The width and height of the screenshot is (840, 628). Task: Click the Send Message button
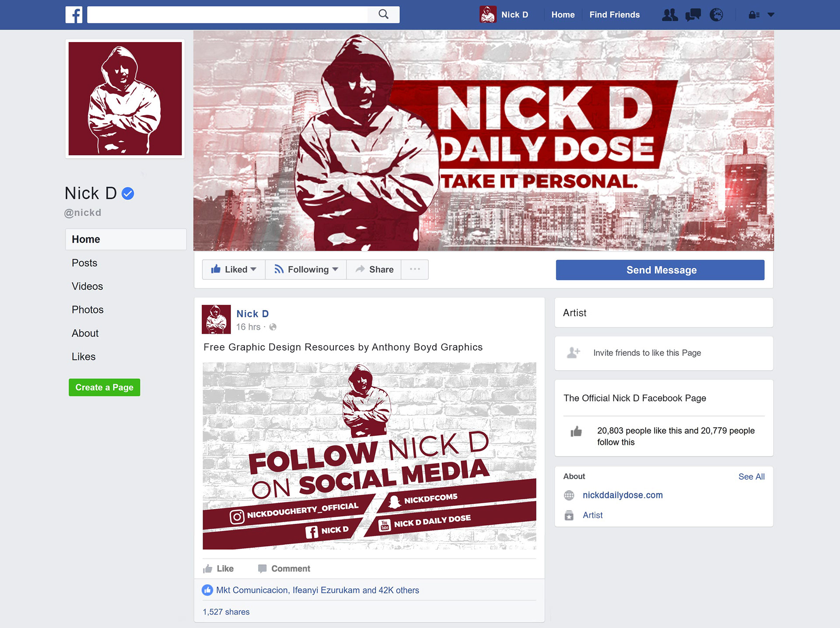pos(660,270)
